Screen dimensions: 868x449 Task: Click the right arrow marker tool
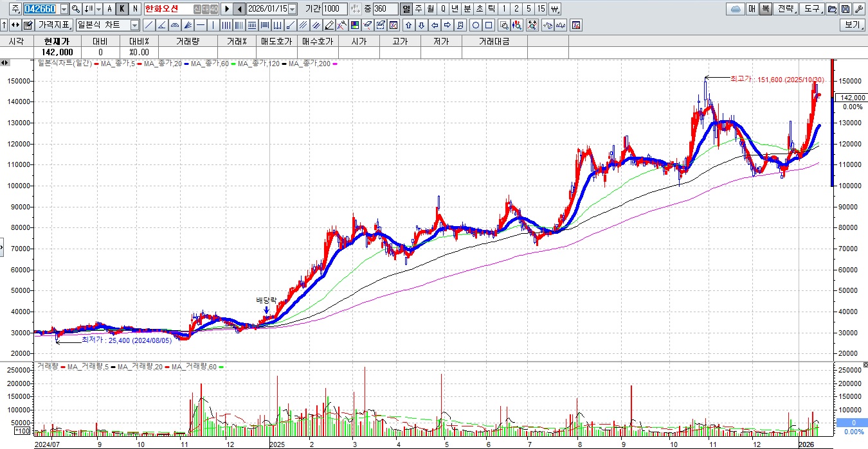[x=447, y=25]
